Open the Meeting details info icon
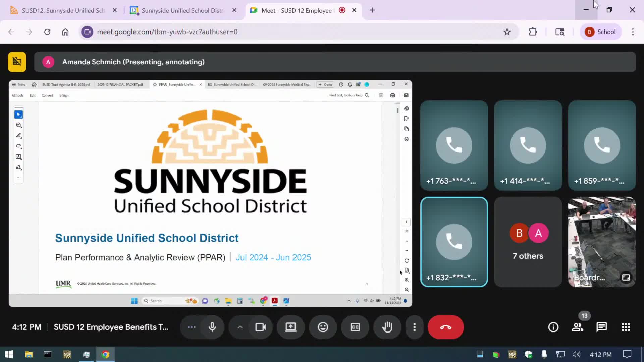644x362 pixels. click(x=553, y=327)
